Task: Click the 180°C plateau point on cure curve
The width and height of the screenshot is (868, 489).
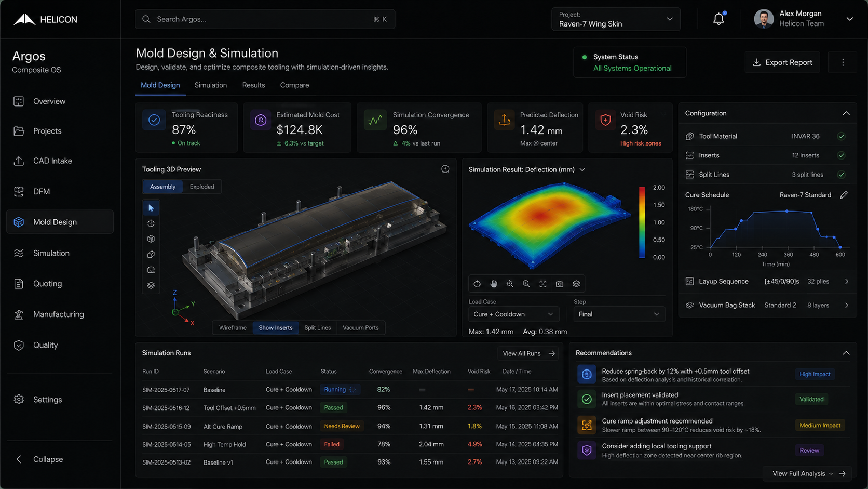Action: 787,211
